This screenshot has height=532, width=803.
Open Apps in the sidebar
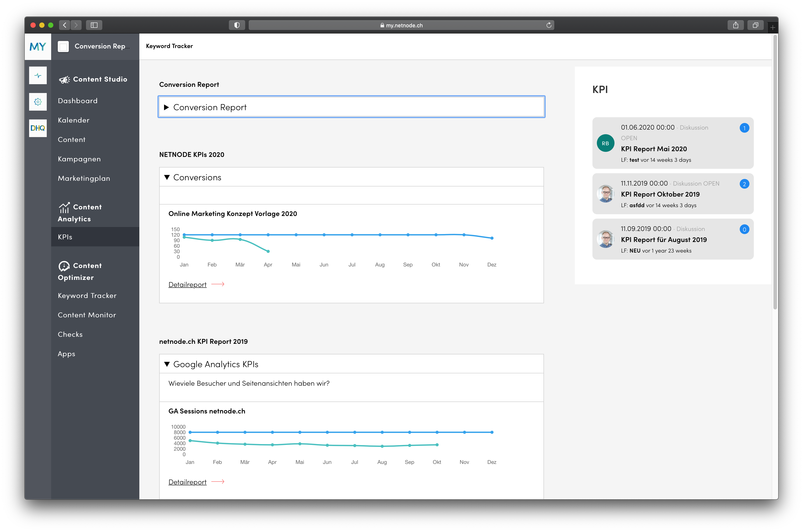tap(67, 354)
